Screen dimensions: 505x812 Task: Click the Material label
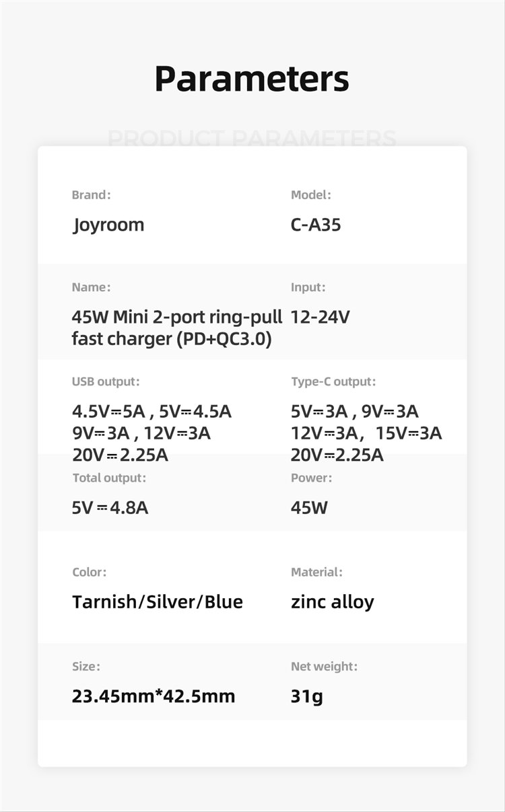tap(316, 572)
